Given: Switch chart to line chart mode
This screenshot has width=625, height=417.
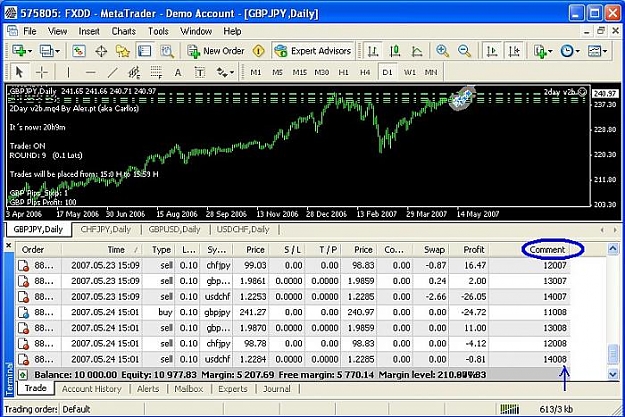Looking at the screenshot, I should pos(417,51).
